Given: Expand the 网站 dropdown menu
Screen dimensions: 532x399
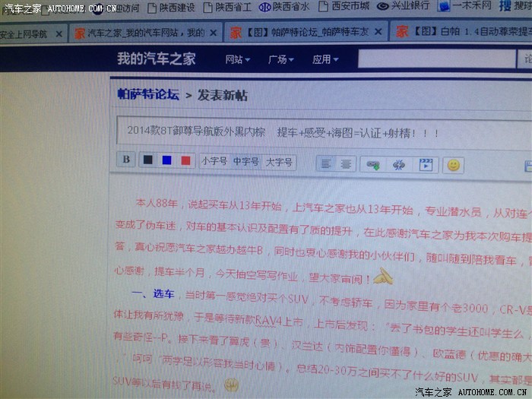Looking at the screenshot, I should (x=236, y=59).
